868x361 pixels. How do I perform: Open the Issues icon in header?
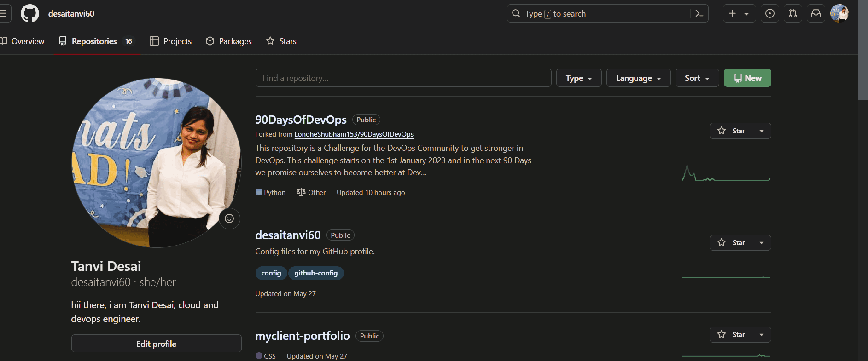(x=769, y=14)
